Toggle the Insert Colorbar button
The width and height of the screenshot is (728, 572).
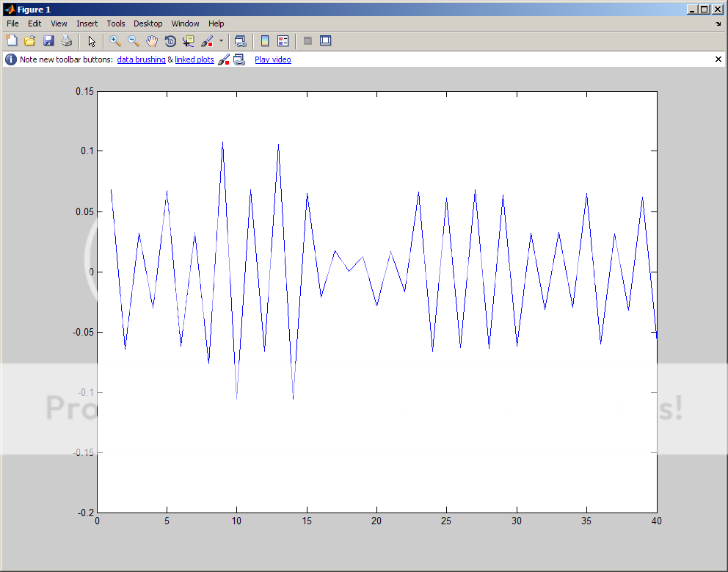tap(265, 41)
